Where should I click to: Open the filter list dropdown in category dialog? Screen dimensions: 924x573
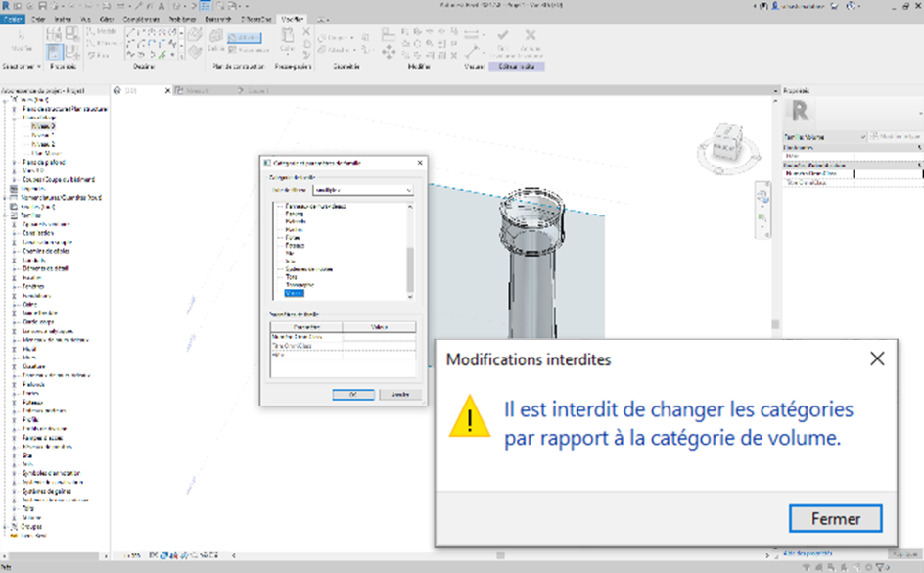point(408,189)
